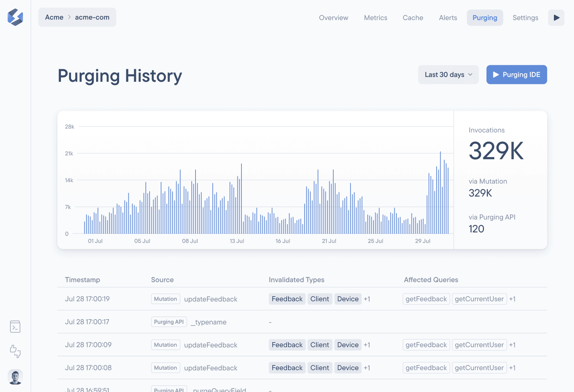
Task: Click the Stellate logo icon
Action: (15, 17)
